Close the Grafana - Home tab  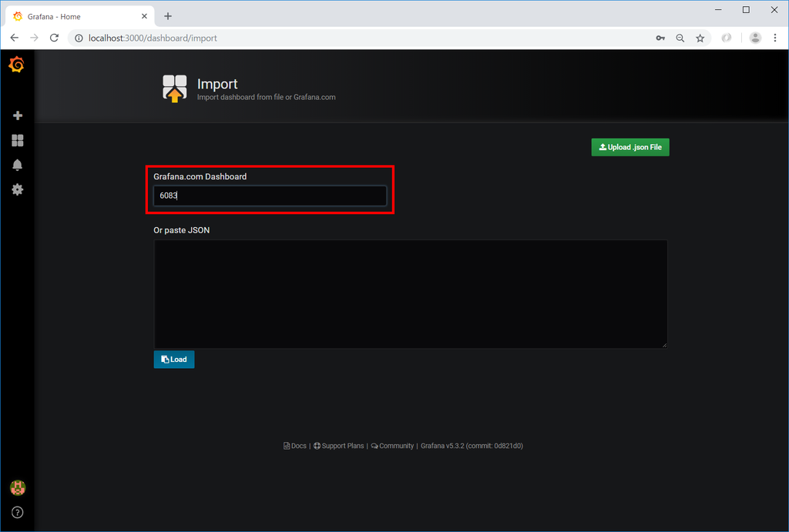144,17
